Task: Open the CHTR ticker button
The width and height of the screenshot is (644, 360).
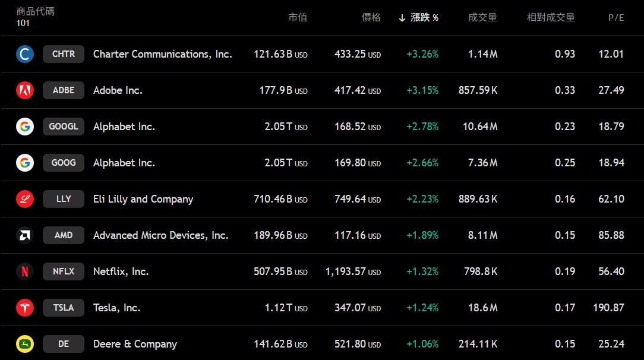Action: (x=64, y=54)
